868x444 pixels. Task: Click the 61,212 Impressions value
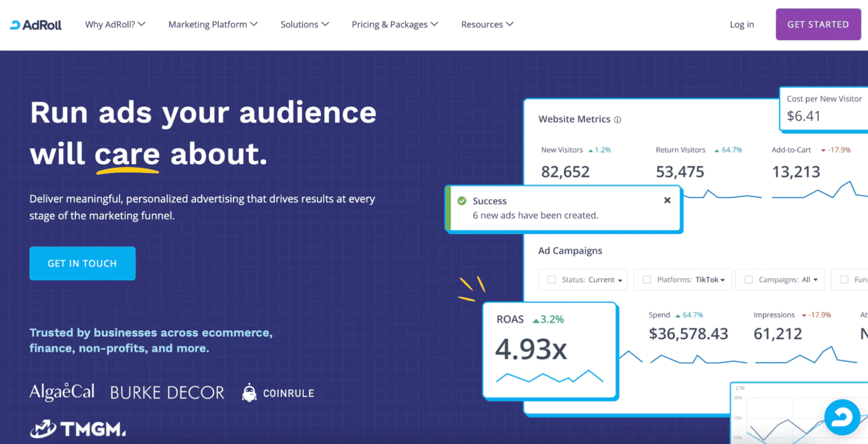(x=778, y=334)
